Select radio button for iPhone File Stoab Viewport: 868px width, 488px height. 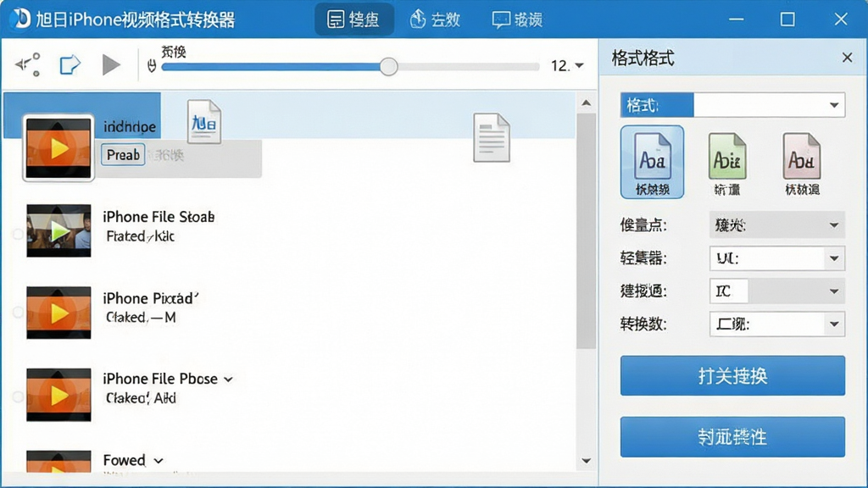pyautogui.click(x=17, y=234)
